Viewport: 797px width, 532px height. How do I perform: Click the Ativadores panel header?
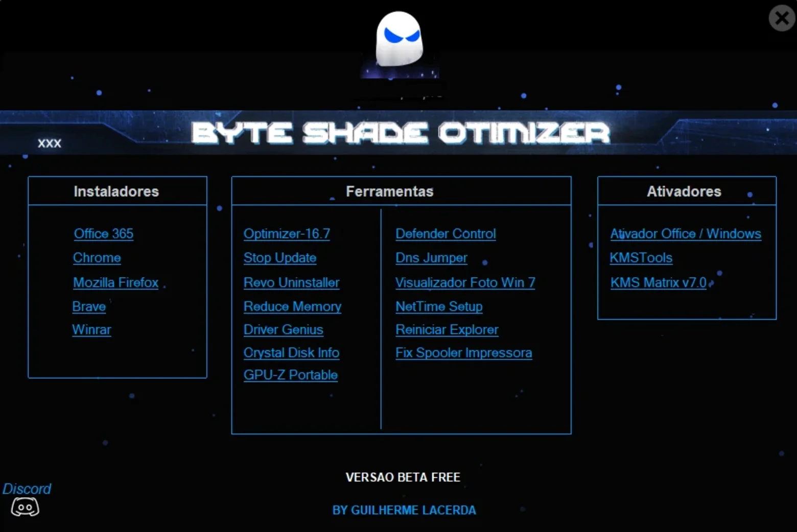click(687, 191)
